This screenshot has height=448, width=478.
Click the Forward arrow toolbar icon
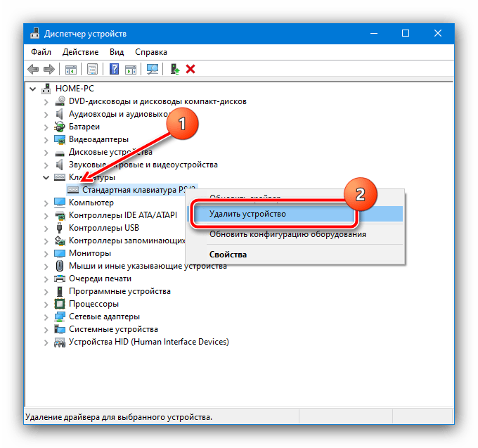(49, 69)
